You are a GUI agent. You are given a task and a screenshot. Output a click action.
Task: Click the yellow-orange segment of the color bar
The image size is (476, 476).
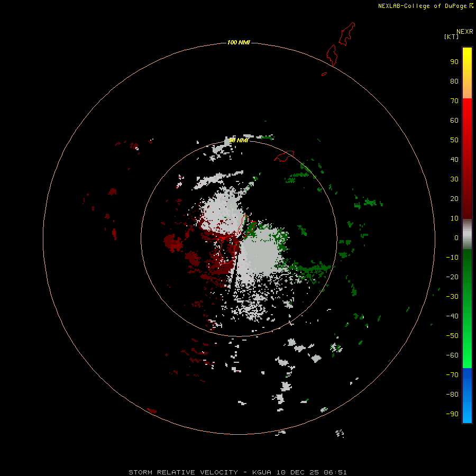(x=467, y=73)
